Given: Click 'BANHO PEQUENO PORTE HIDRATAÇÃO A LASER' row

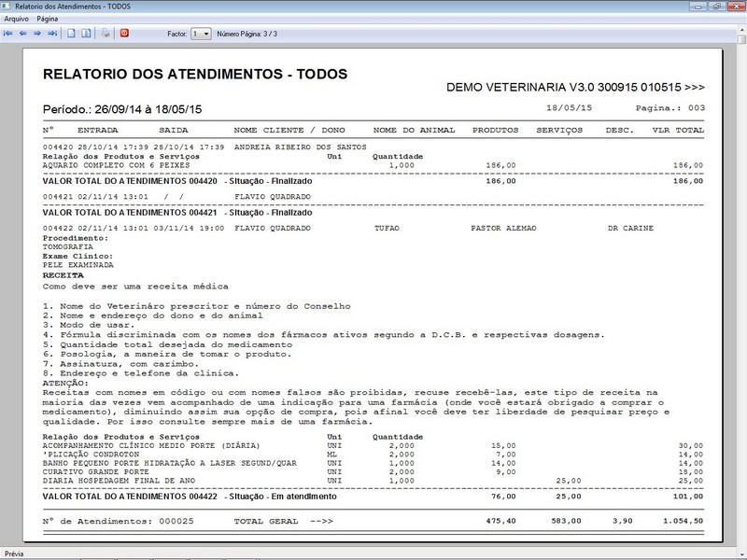Looking at the screenshot, I should (x=373, y=463).
